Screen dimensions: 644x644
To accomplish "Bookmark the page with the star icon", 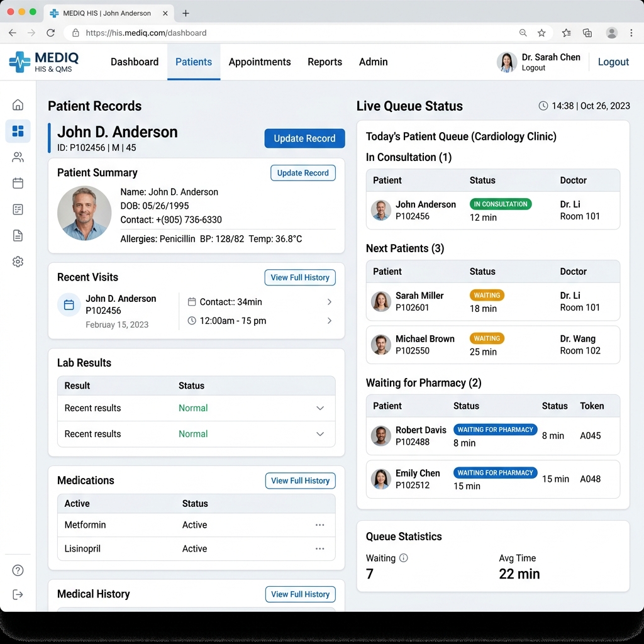I will pos(541,33).
